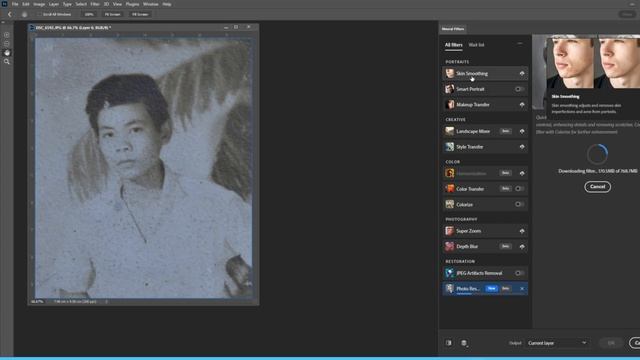Download the Depth Blur filter via cloud icon
The height and width of the screenshot is (360, 640).
coord(522,247)
